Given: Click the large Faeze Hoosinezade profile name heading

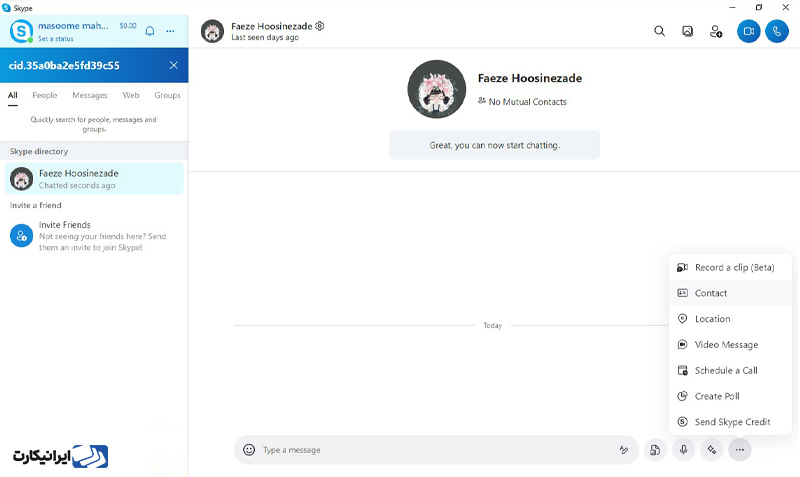Looking at the screenshot, I should coord(530,78).
